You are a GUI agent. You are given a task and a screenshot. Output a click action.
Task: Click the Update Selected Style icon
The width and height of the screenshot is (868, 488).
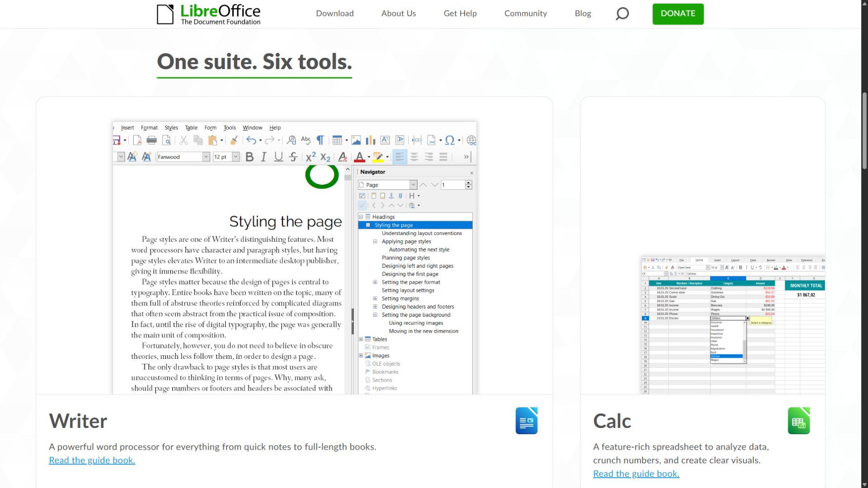click(132, 157)
